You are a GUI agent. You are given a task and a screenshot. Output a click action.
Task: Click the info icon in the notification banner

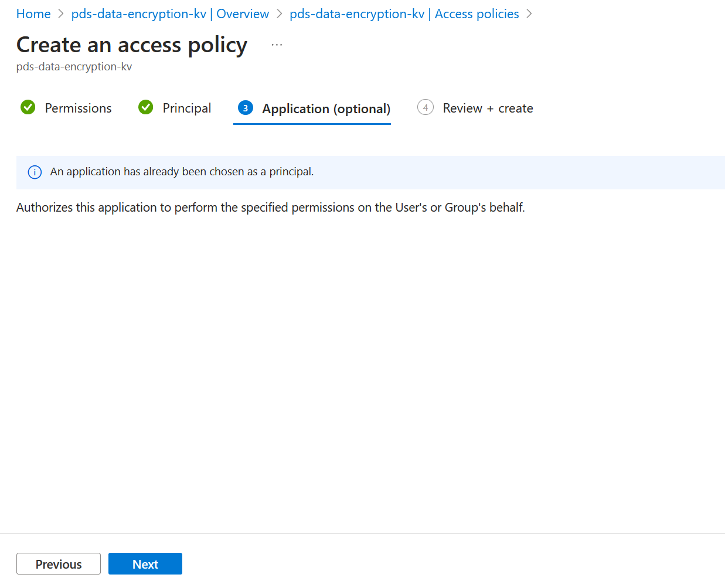[34, 172]
